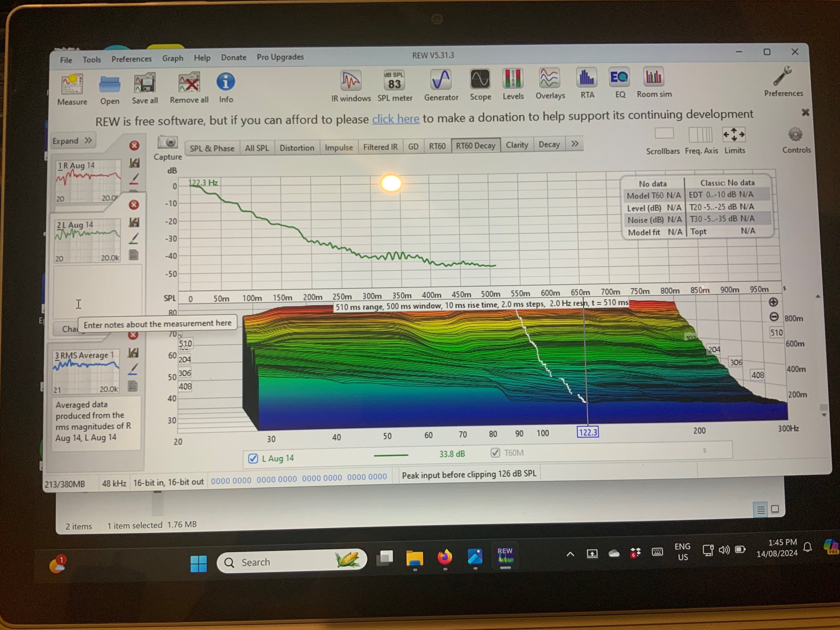The height and width of the screenshot is (630, 840).
Task: Open the Graph menu
Action: pos(172,58)
